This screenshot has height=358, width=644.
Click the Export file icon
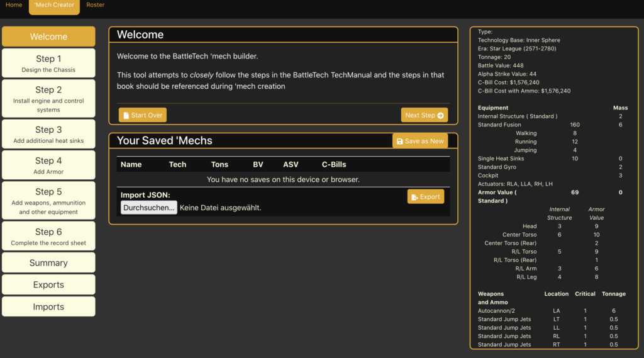[414, 197]
